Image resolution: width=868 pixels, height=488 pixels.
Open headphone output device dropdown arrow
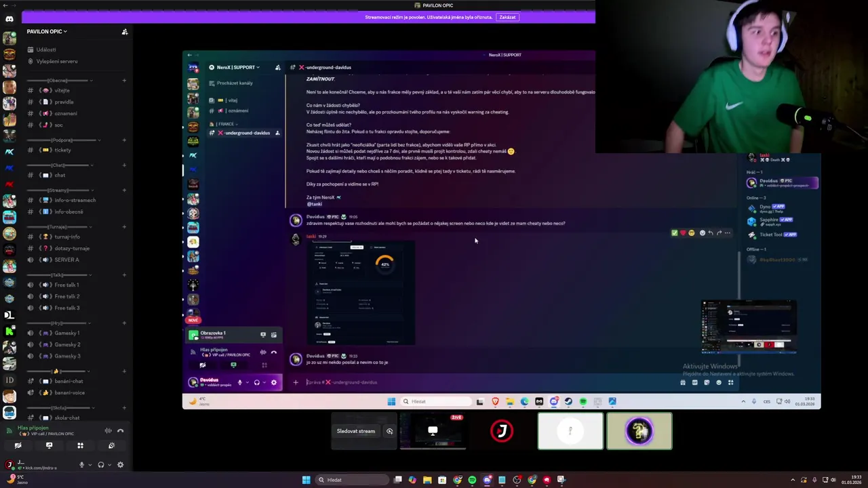(109, 465)
